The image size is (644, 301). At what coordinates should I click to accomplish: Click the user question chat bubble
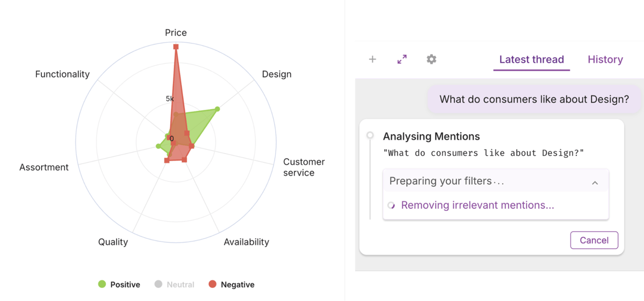(x=534, y=99)
